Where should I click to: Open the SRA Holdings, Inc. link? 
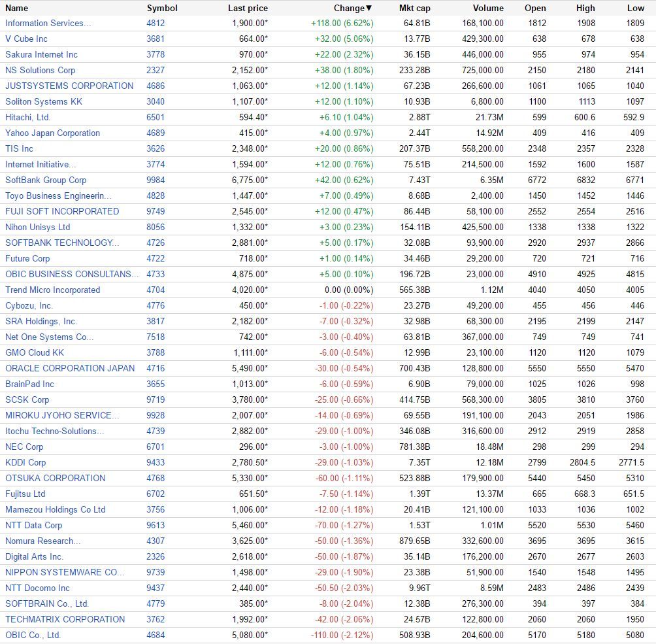tap(41, 322)
